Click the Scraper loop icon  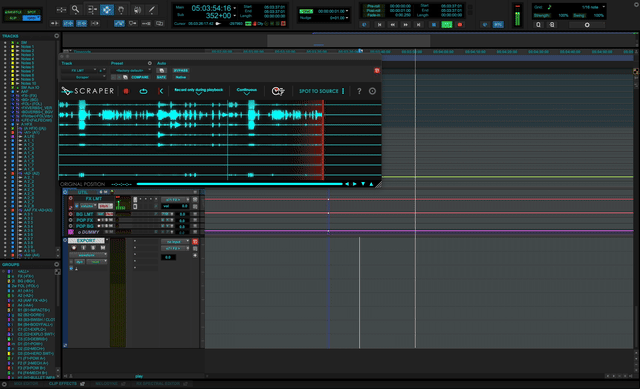pos(143,91)
